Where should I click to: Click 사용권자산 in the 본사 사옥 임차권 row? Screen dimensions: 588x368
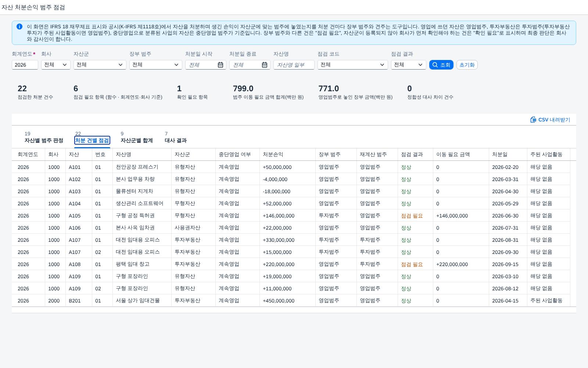187,228
